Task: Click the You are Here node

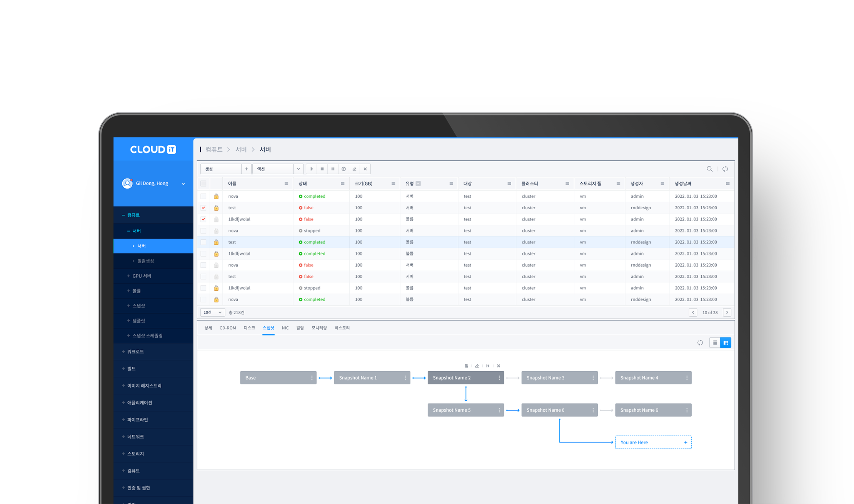Action: tap(653, 442)
